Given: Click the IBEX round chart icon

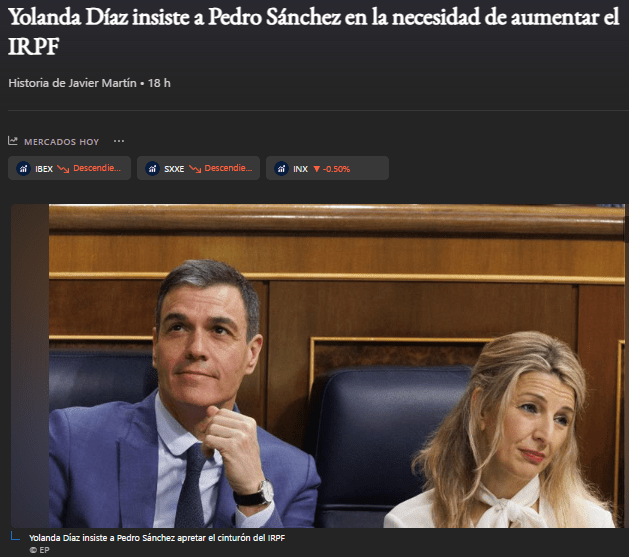Looking at the screenshot, I should click(x=23, y=168).
